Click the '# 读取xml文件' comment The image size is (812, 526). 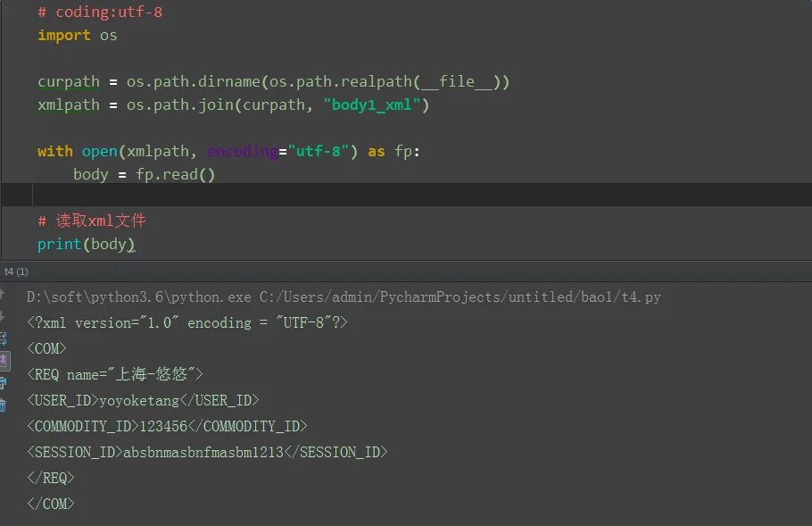[x=92, y=221]
